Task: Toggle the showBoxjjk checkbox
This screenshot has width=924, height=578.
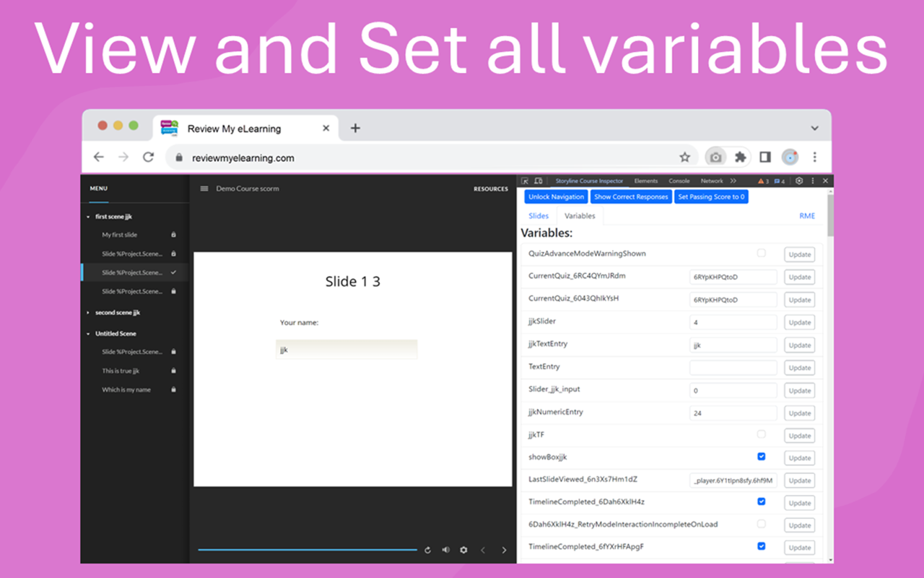Action: 761,457
